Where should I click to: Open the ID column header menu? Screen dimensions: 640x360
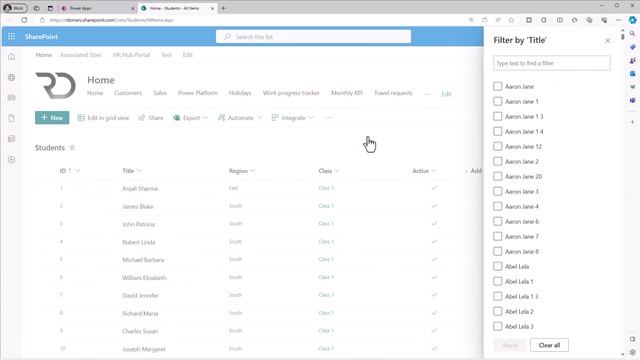click(70, 171)
